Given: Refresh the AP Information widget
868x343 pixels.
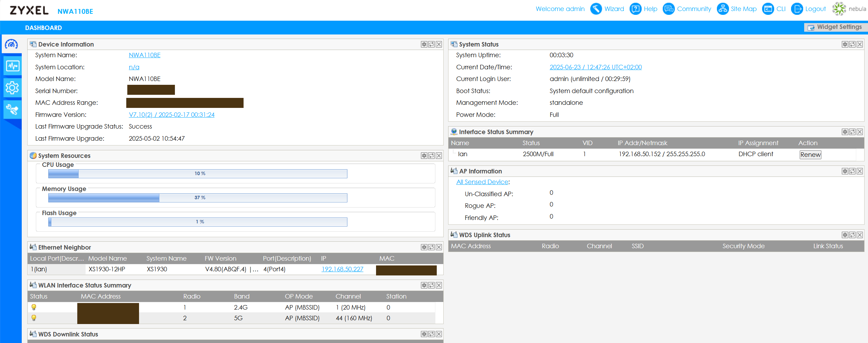Looking at the screenshot, I should tap(852, 171).
